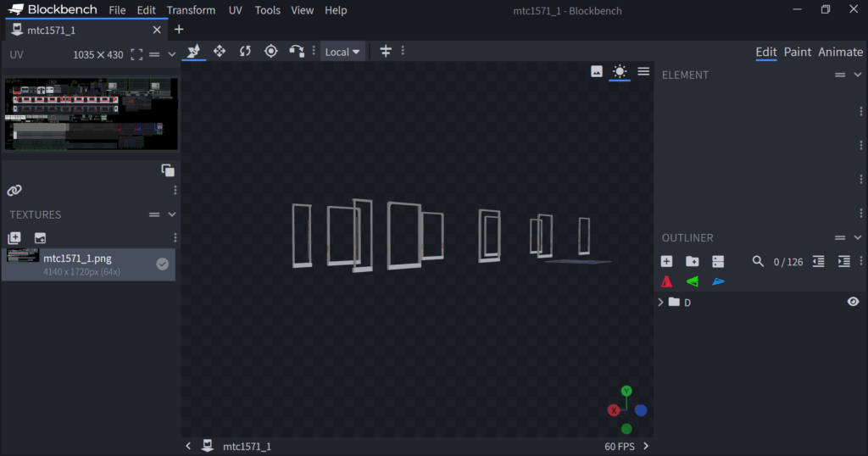The image size is (868, 456).
Task: Click the Add Group folder icon
Action: point(693,262)
